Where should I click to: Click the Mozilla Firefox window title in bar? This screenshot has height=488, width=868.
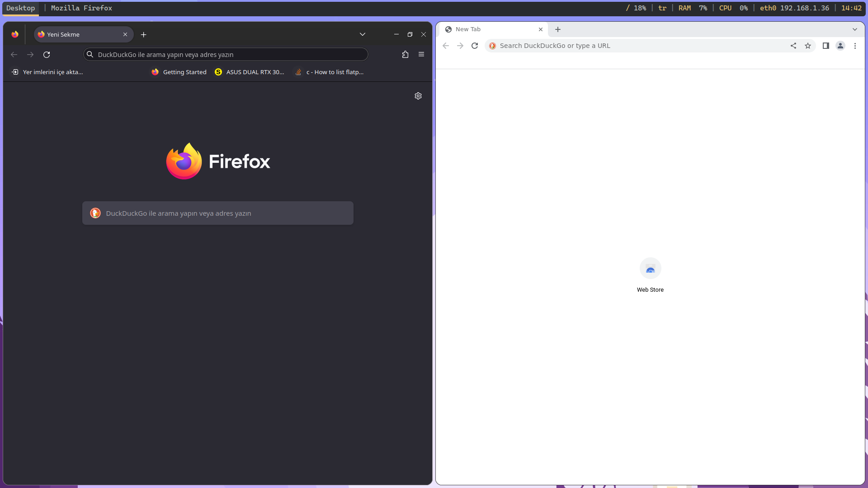point(81,8)
